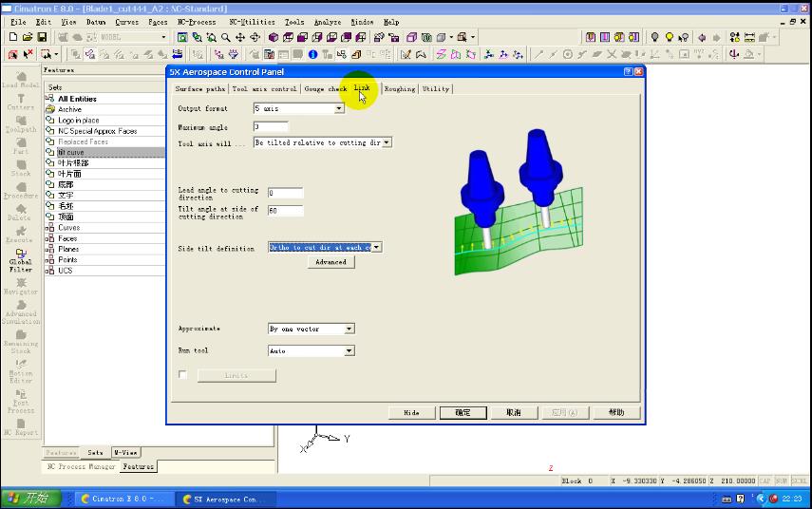Click the Load Model sidebar icon

pyautogui.click(x=21, y=80)
